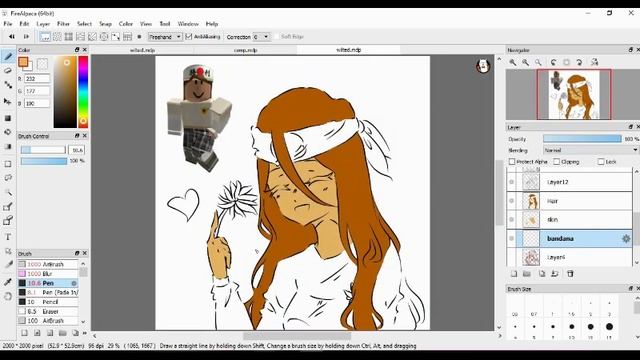Select the Brush tool in the left toolbar
Viewport: 640px width, 360px height.
(8, 56)
